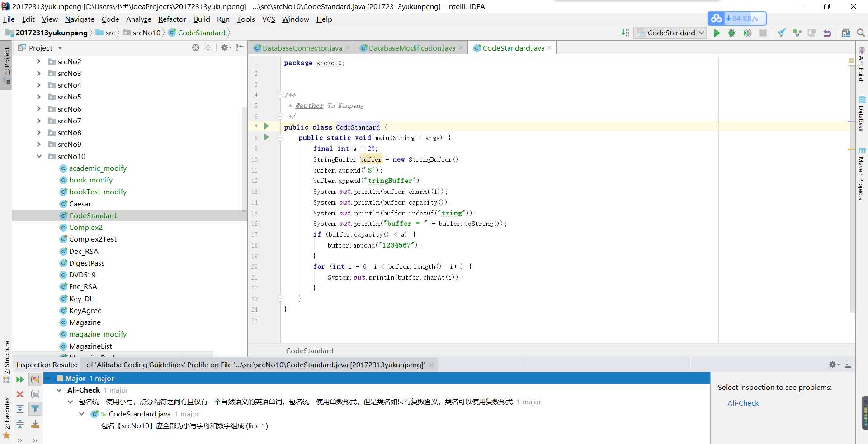Screen dimensions: 868x444
Task: Revert changes with the purple undo arrow
Action: (827, 33)
